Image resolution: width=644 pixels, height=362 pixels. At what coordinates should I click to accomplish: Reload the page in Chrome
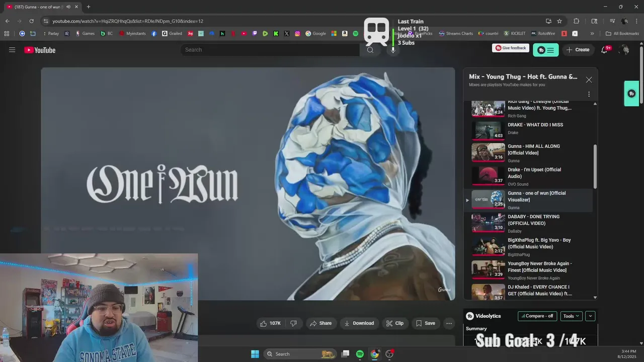pyautogui.click(x=31, y=21)
